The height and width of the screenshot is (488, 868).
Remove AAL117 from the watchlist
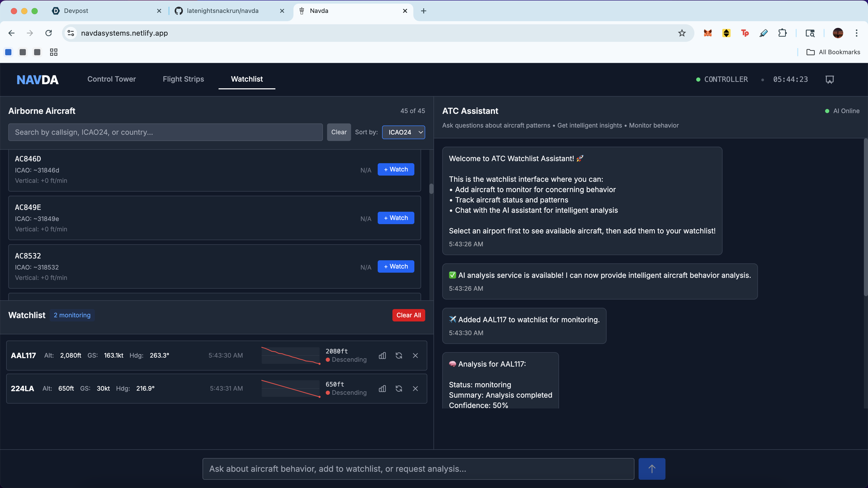click(x=415, y=356)
